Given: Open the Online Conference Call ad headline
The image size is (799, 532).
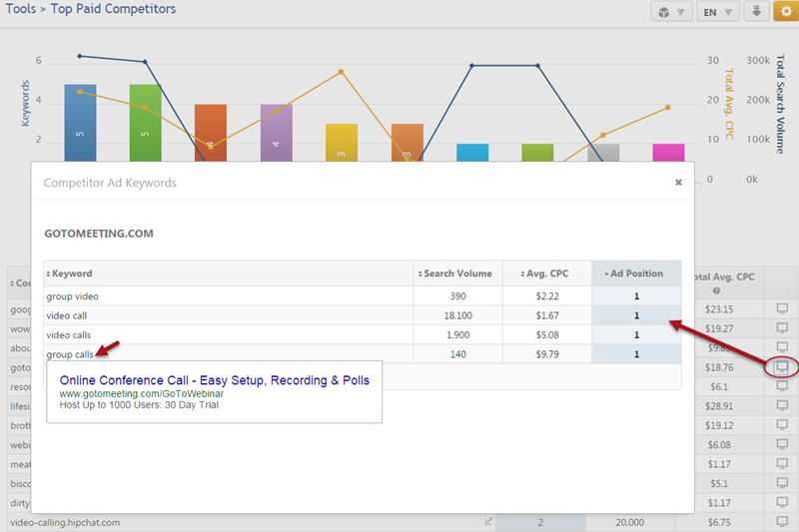Looking at the screenshot, I should [x=214, y=380].
